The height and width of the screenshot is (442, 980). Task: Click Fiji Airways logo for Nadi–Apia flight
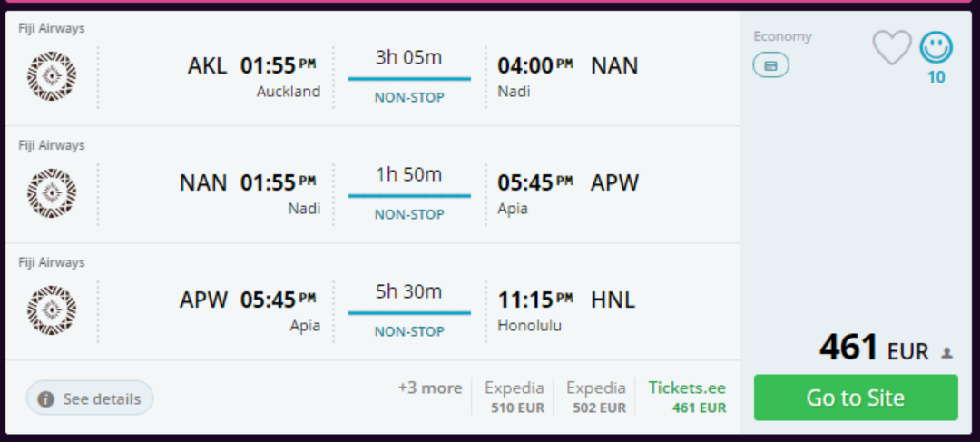click(x=52, y=193)
